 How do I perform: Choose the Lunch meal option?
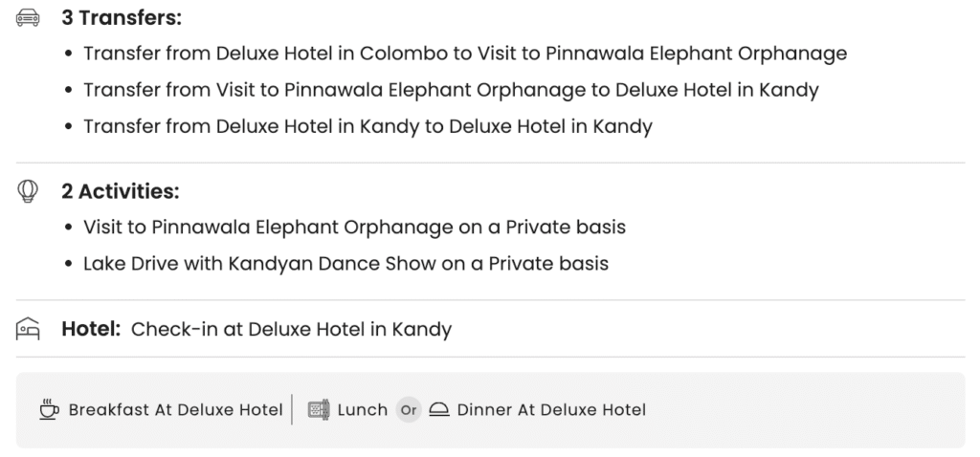click(362, 410)
